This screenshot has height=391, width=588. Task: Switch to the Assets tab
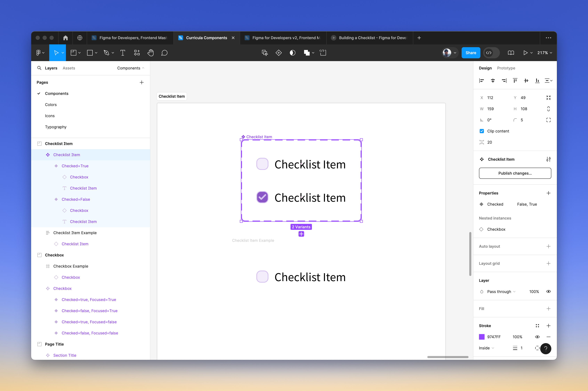[69, 68]
